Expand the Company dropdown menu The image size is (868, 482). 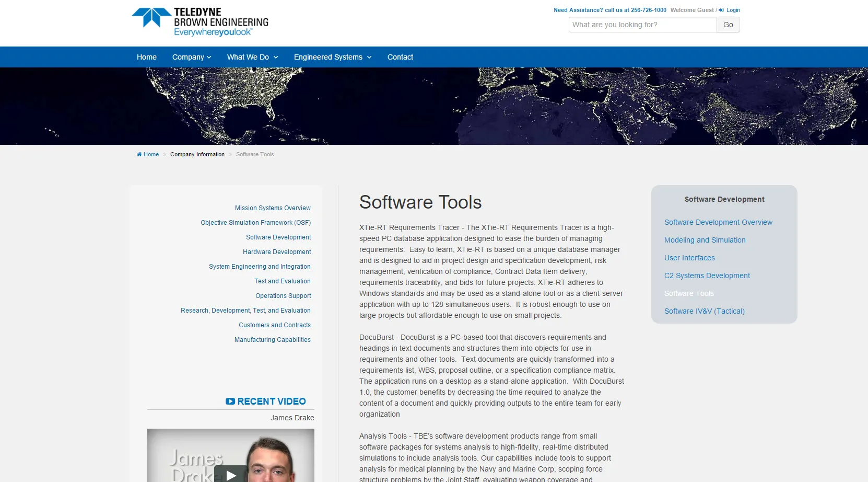click(x=192, y=57)
